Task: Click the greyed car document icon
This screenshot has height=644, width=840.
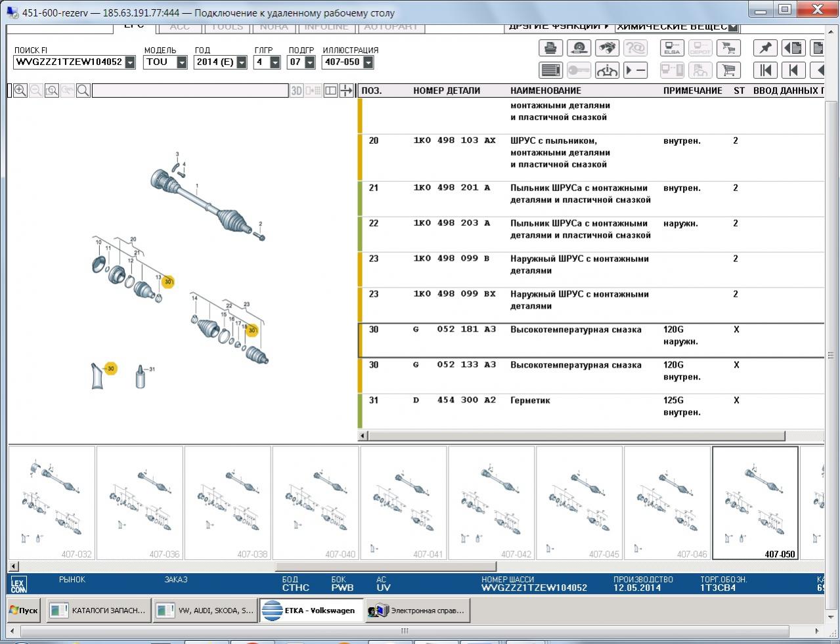Action: click(700, 70)
